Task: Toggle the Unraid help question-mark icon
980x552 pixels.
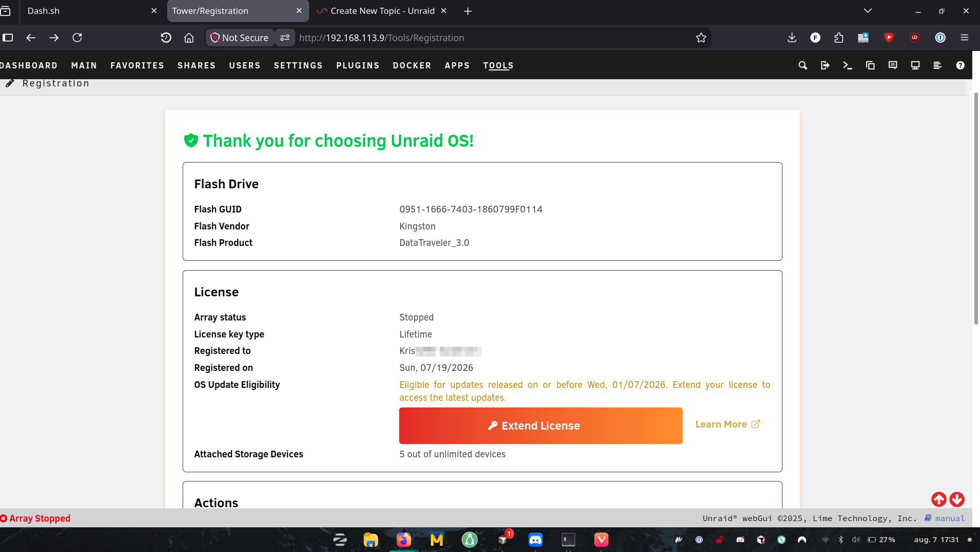Action: tap(960, 65)
